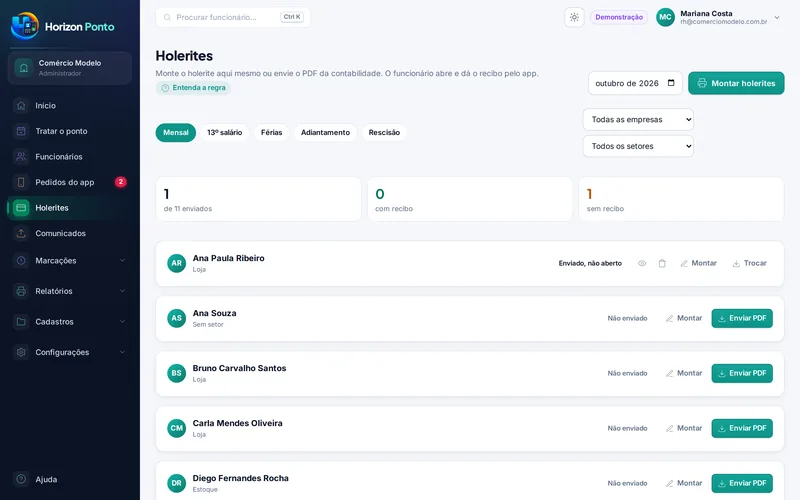Click Enviar PDF for Carla Mendes Oliveira
Viewport: 800px width, 500px height.
tap(742, 429)
